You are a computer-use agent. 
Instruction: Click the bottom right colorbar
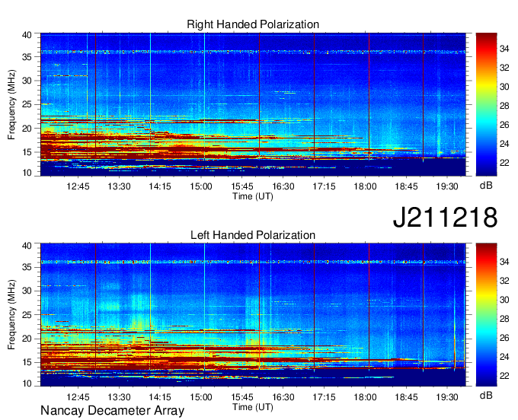(x=486, y=315)
